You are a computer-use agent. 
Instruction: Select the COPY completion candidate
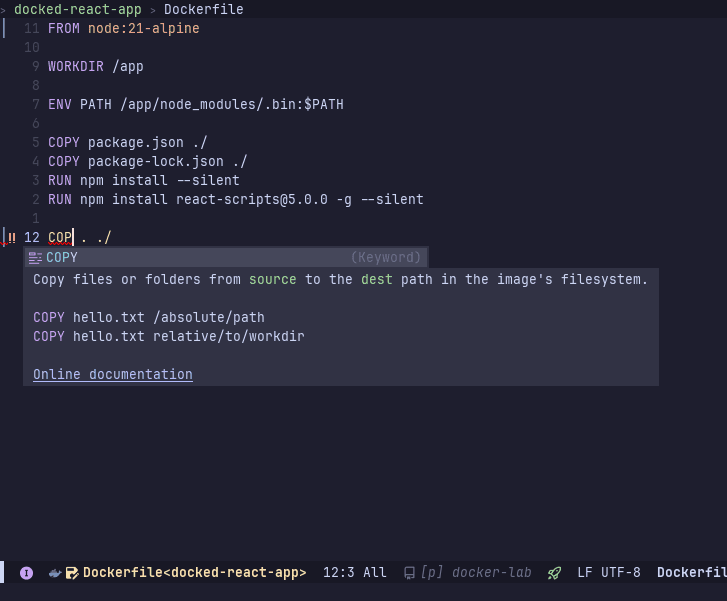coord(62,257)
